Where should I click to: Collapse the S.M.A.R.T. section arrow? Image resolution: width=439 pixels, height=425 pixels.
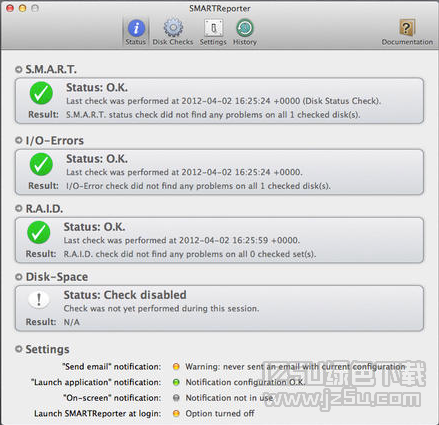click(x=19, y=70)
